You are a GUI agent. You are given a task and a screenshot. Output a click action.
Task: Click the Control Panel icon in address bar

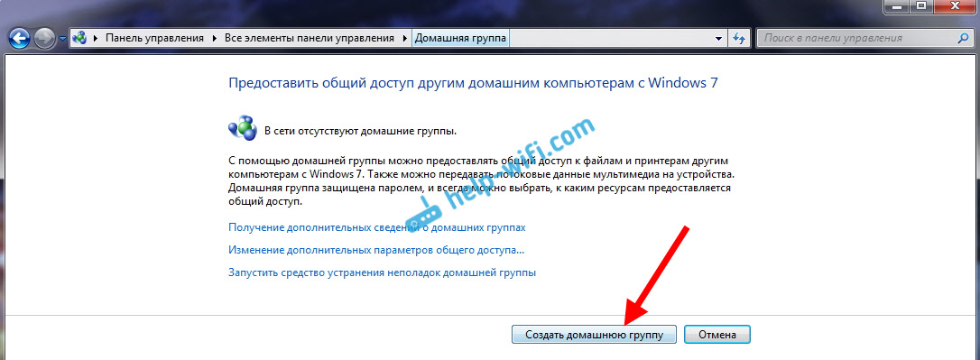79,38
